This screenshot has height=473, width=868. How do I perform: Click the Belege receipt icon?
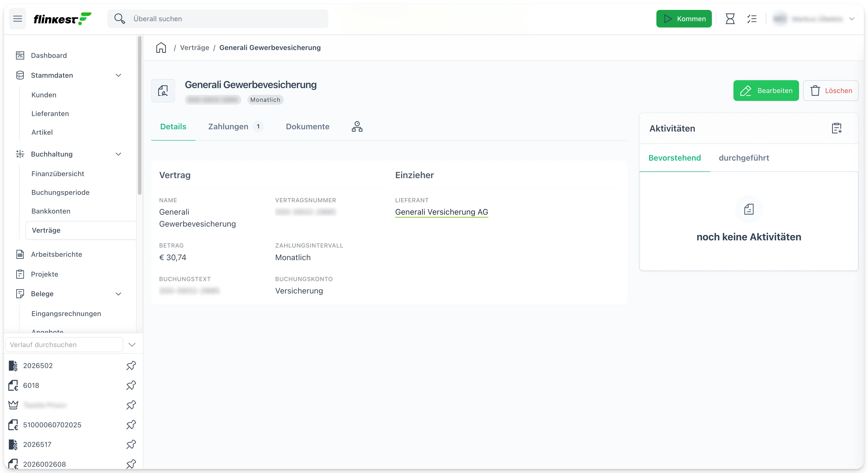(20, 294)
